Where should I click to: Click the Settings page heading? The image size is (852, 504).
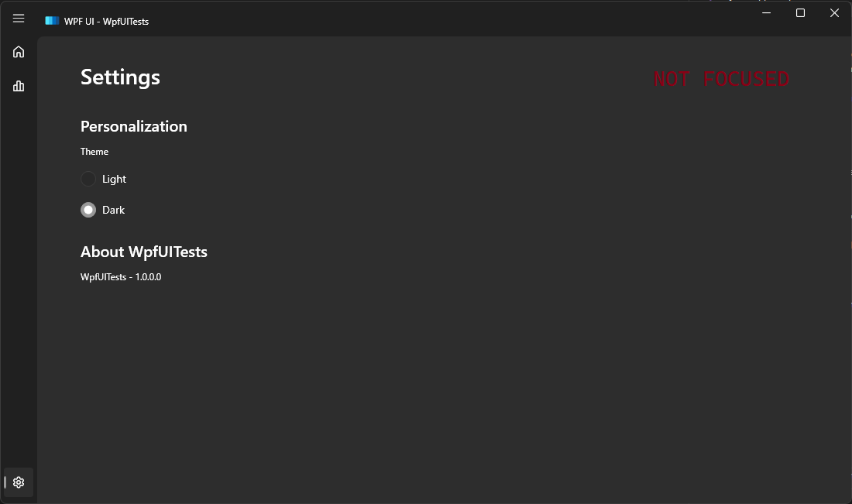pos(120,77)
